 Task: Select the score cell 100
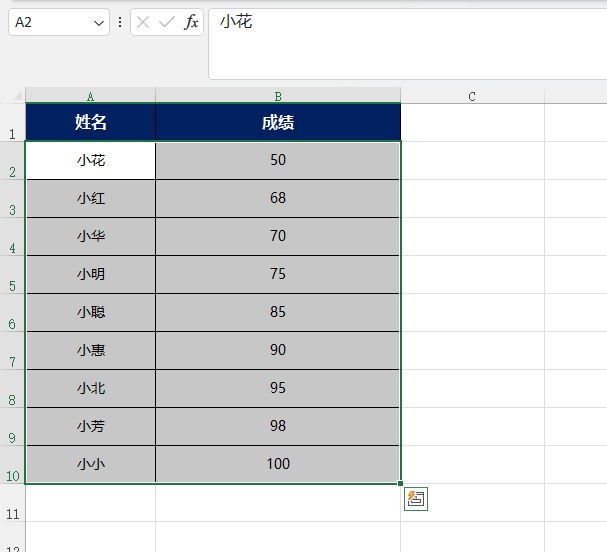tap(278, 464)
